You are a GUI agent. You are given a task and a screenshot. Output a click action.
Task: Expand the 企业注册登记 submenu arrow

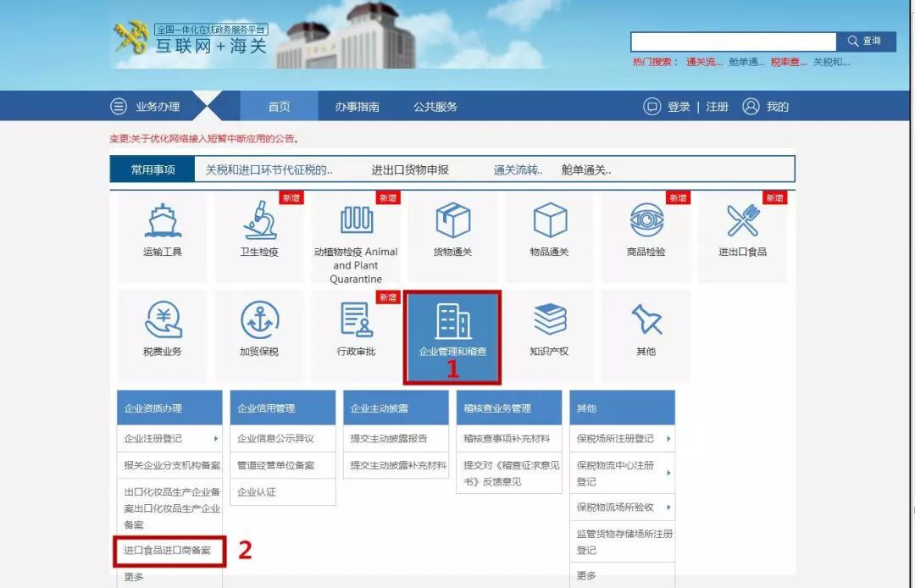(x=216, y=438)
